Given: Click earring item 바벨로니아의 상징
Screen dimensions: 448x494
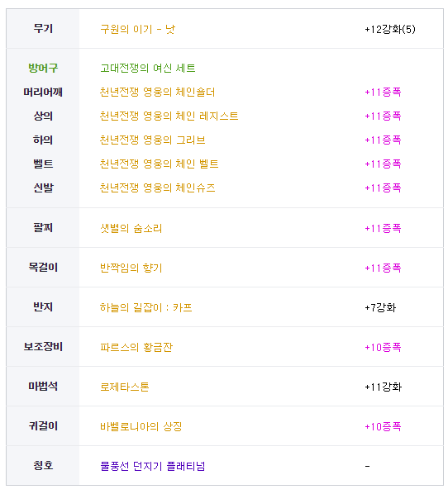Looking at the screenshot, I should (x=141, y=426).
